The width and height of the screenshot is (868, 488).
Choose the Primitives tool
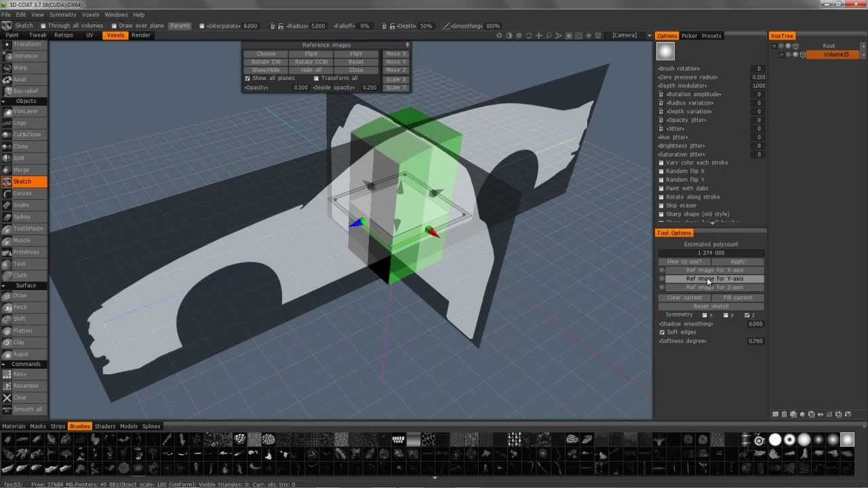[24, 252]
